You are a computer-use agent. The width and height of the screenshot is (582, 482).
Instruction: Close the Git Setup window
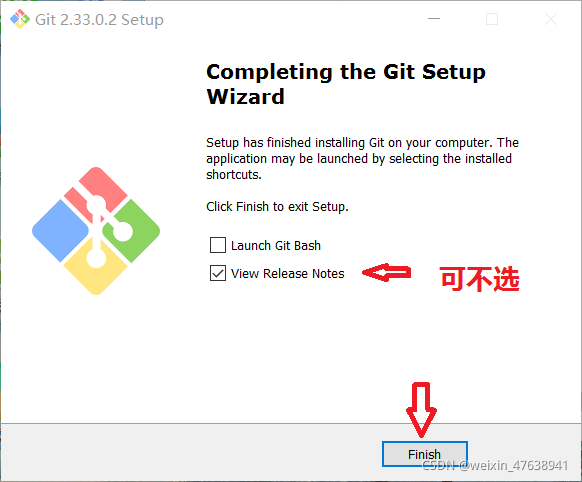pyautogui.click(x=551, y=19)
